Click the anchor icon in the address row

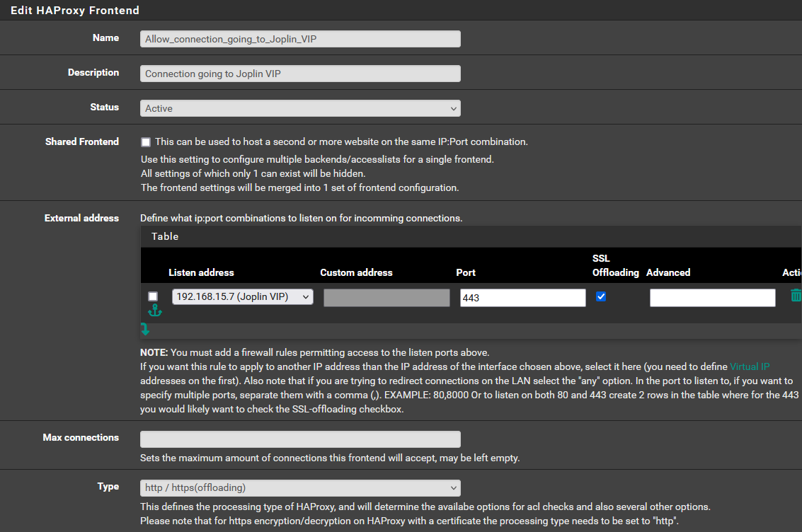click(155, 310)
